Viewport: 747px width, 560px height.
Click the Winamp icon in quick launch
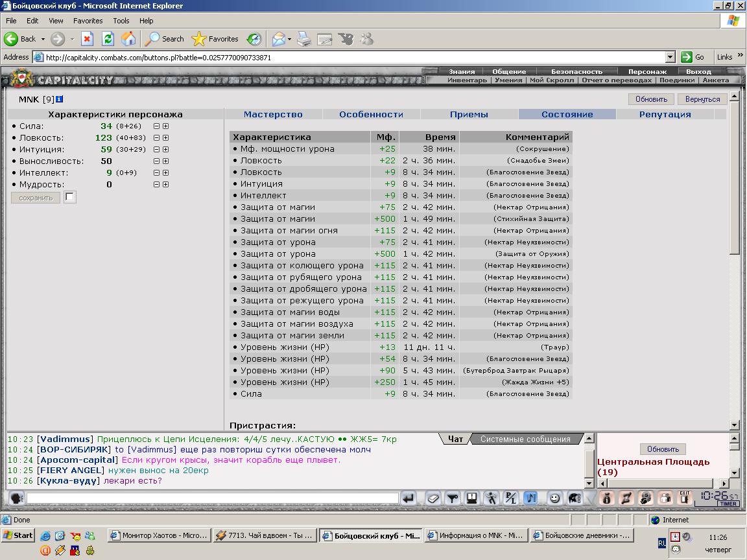[60, 550]
